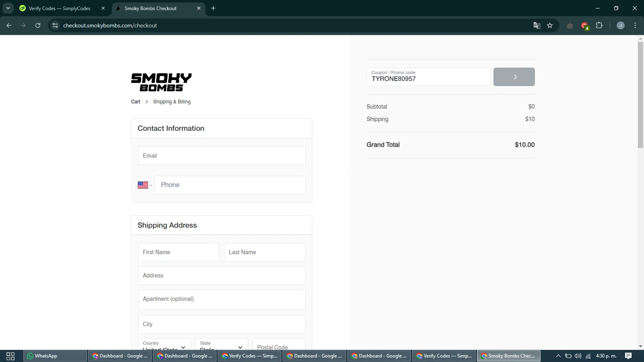The image size is (644, 362).
Task: Click the taskbar clock 4:30 p. m.
Action: click(606, 356)
